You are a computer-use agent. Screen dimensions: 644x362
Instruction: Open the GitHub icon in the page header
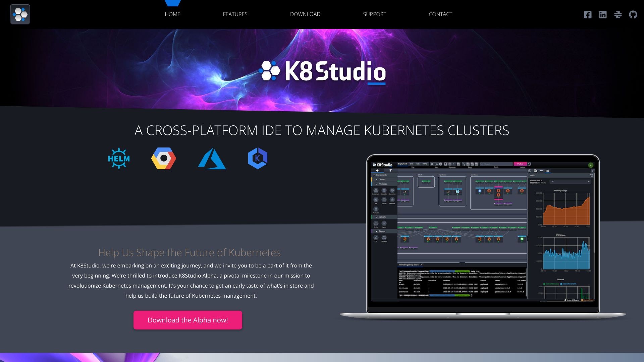(633, 14)
